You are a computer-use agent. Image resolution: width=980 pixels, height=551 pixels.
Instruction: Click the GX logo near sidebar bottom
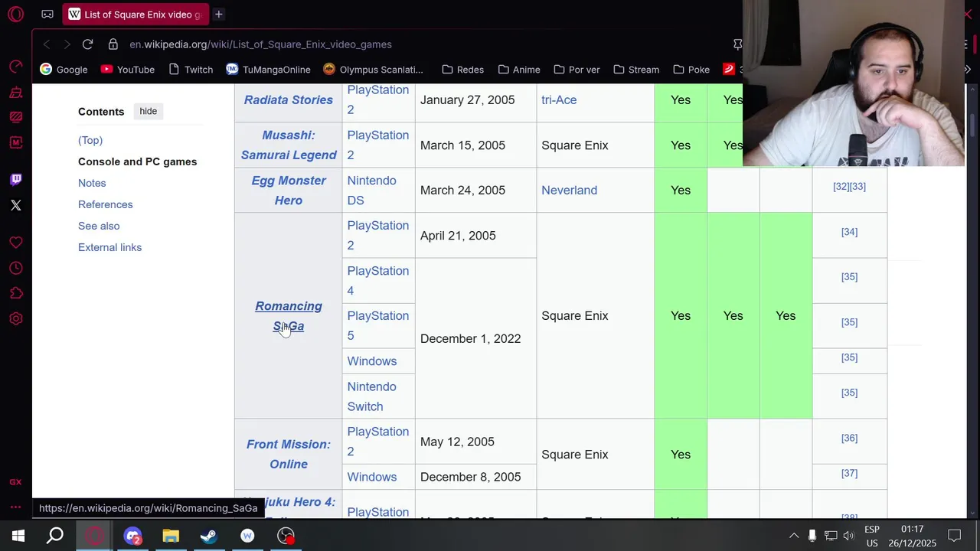pyautogui.click(x=15, y=482)
